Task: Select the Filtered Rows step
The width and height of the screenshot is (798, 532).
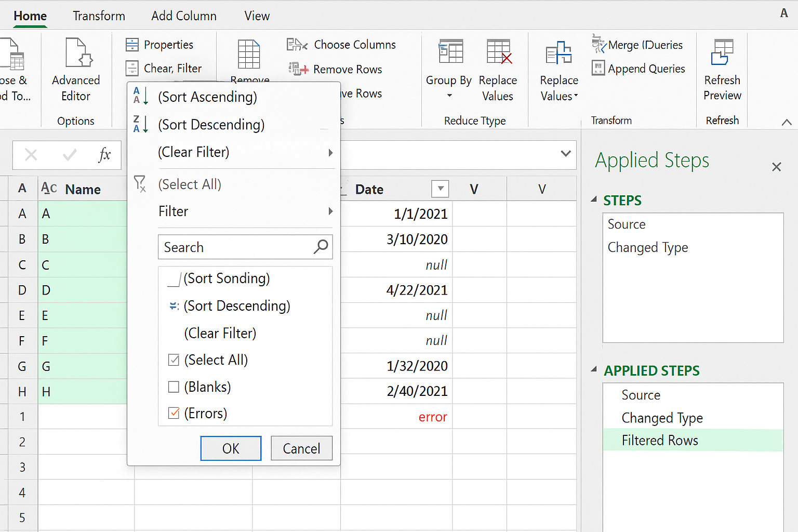Action: (x=693, y=441)
